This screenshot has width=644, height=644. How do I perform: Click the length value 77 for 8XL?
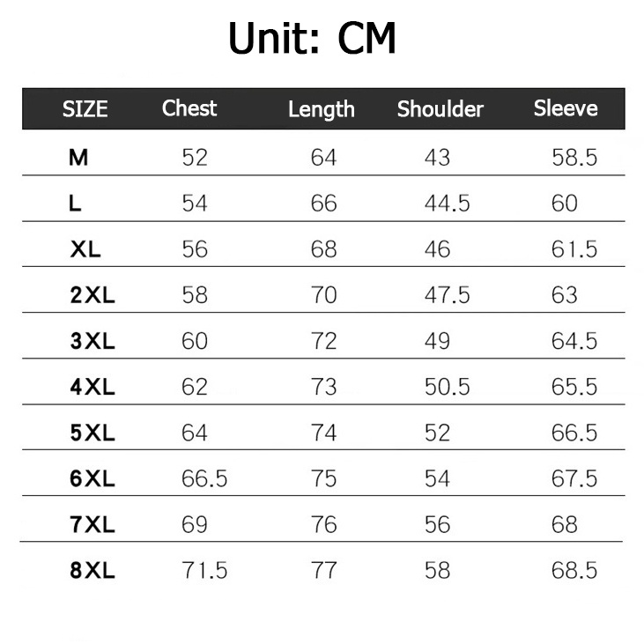pyautogui.click(x=323, y=571)
